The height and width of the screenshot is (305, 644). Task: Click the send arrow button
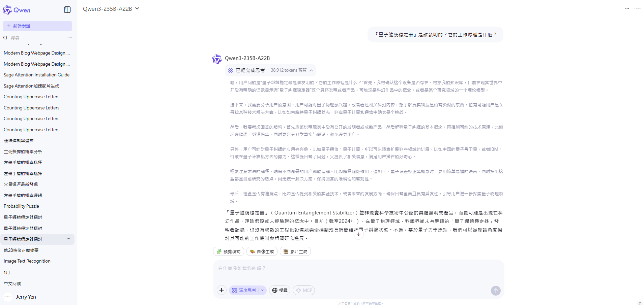(496, 291)
